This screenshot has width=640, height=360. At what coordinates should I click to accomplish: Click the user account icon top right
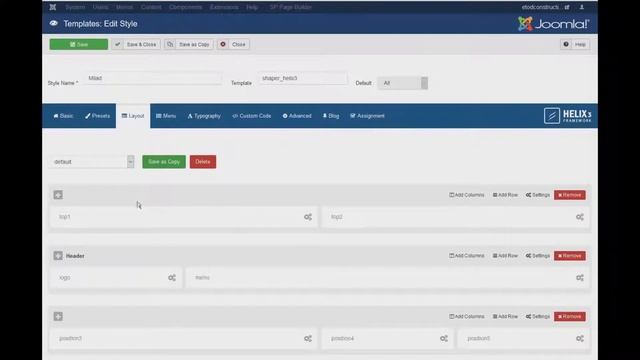pyautogui.click(x=582, y=7)
